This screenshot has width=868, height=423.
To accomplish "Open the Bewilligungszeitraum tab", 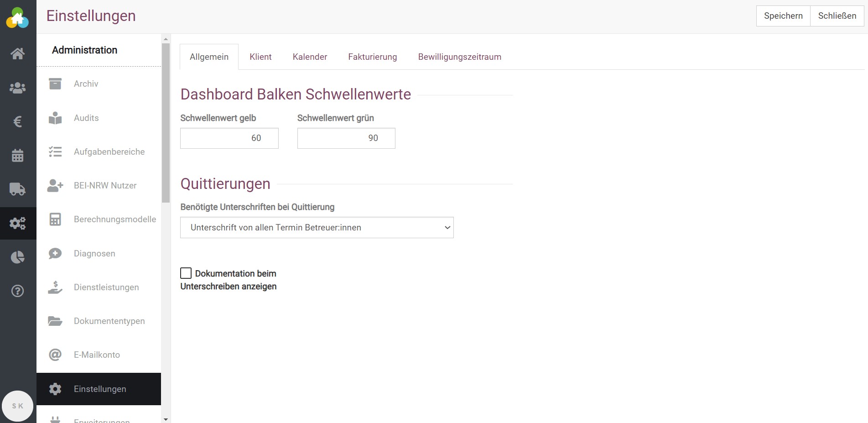I will (x=459, y=57).
